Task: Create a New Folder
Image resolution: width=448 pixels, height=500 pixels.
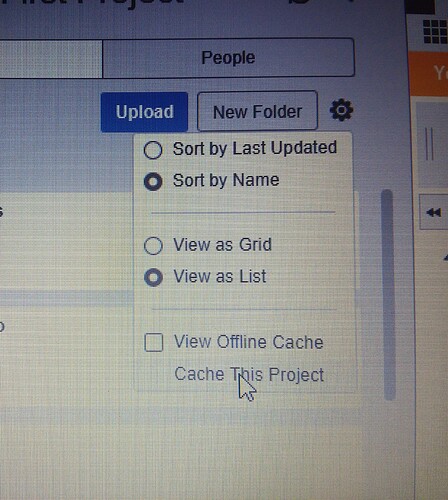Action: (x=257, y=111)
